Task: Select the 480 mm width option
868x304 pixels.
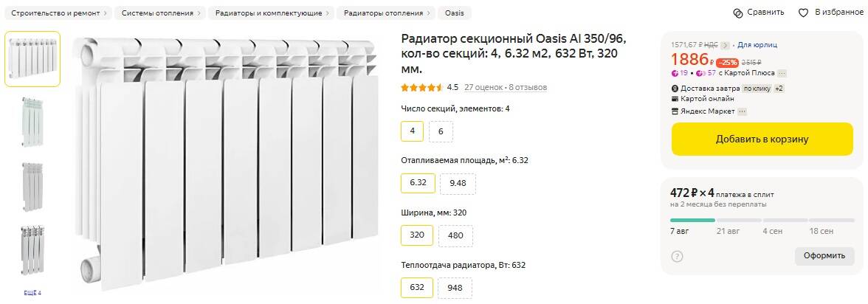Action: tap(455, 235)
